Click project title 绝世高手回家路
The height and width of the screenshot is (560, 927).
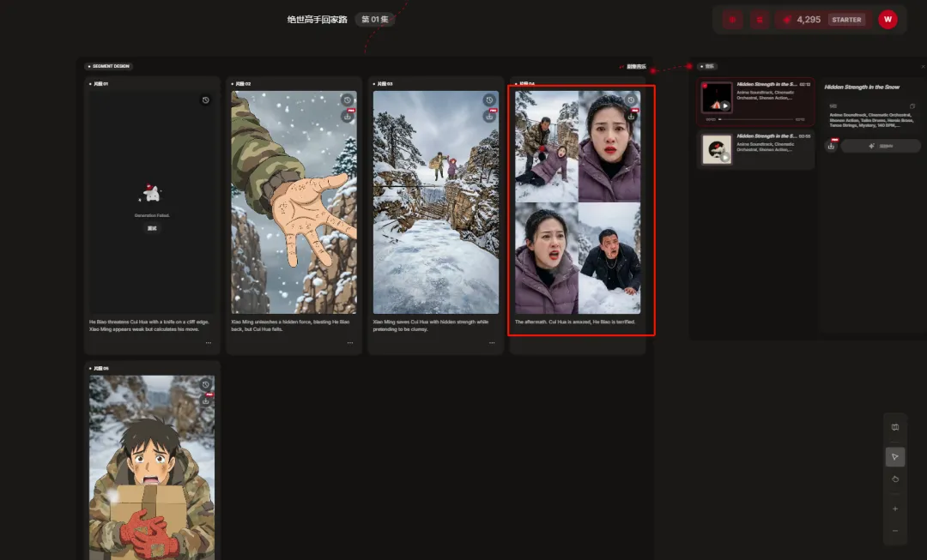317,20
